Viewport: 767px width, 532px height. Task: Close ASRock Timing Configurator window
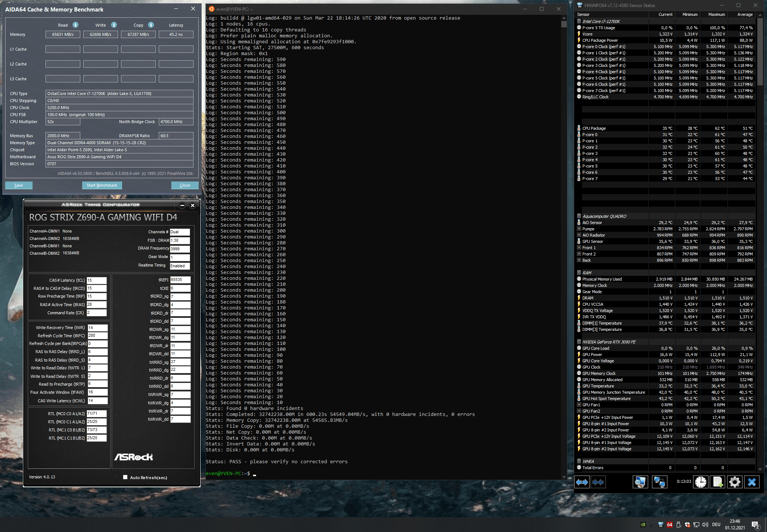coord(192,205)
